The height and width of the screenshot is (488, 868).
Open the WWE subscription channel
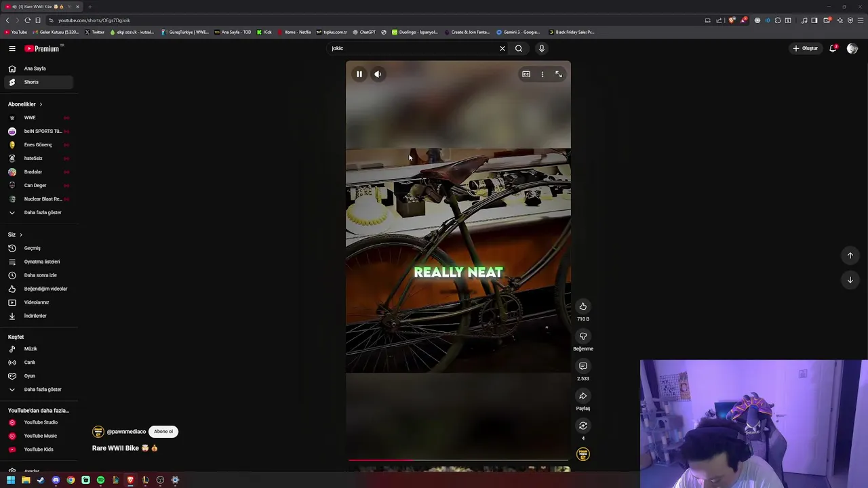pos(37,117)
